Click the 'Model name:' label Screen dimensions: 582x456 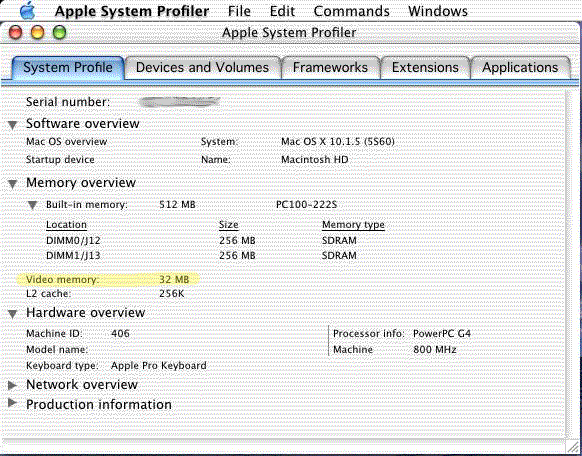(x=57, y=350)
